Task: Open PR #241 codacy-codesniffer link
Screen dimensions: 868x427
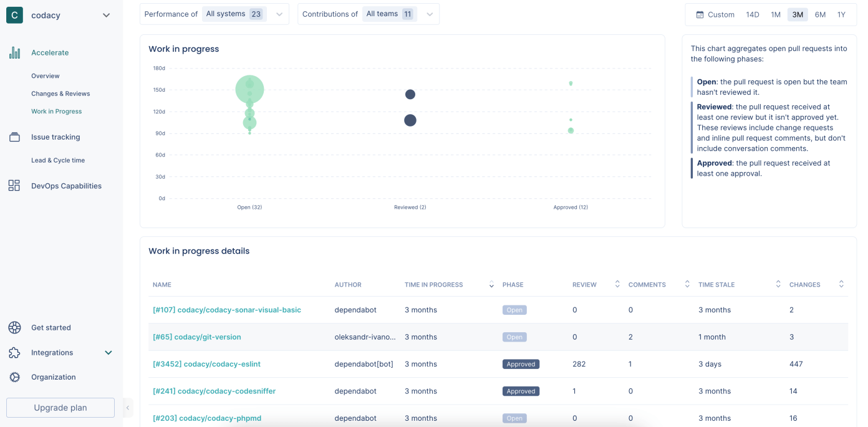Action: pos(214,391)
